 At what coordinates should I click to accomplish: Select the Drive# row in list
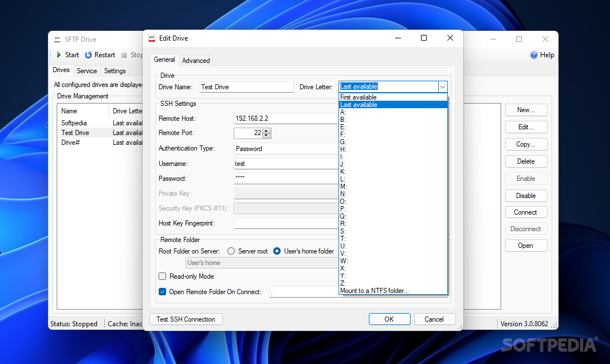tap(100, 143)
